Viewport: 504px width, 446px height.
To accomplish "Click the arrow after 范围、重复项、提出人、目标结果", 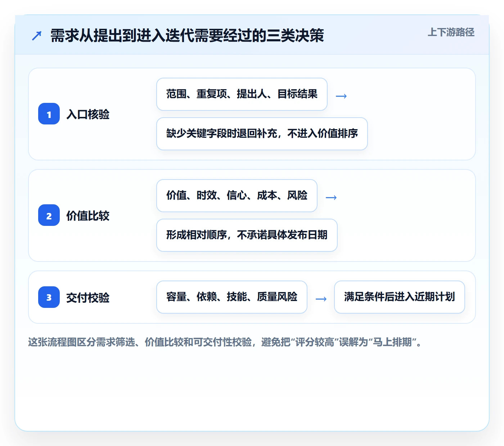I will (341, 96).
